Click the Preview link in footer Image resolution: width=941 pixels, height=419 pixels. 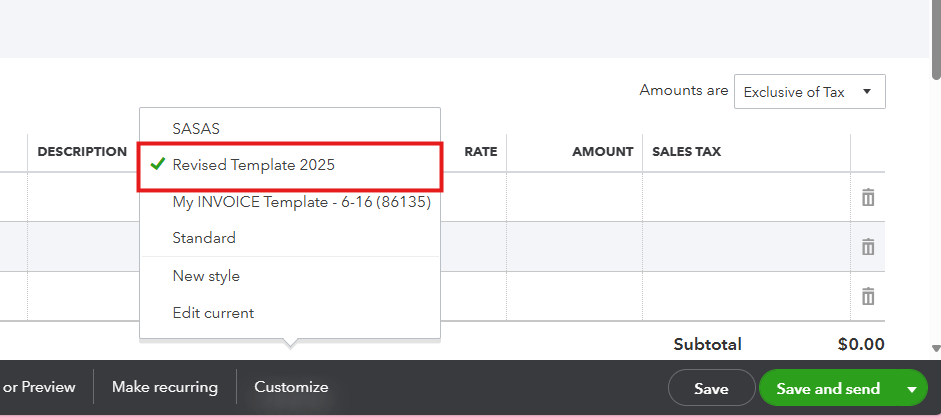coord(39,387)
